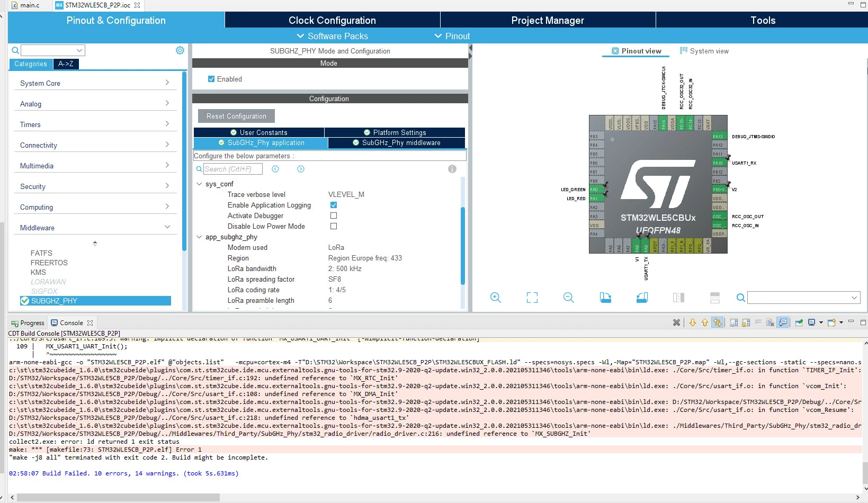Jump to previous error in console
Image resolution: width=868 pixels, height=503 pixels.
click(705, 322)
